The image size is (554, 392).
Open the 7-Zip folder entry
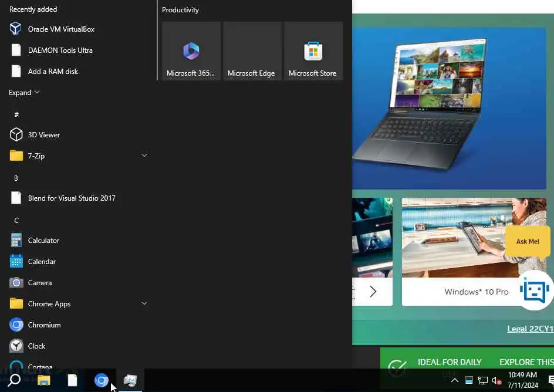[x=79, y=156]
